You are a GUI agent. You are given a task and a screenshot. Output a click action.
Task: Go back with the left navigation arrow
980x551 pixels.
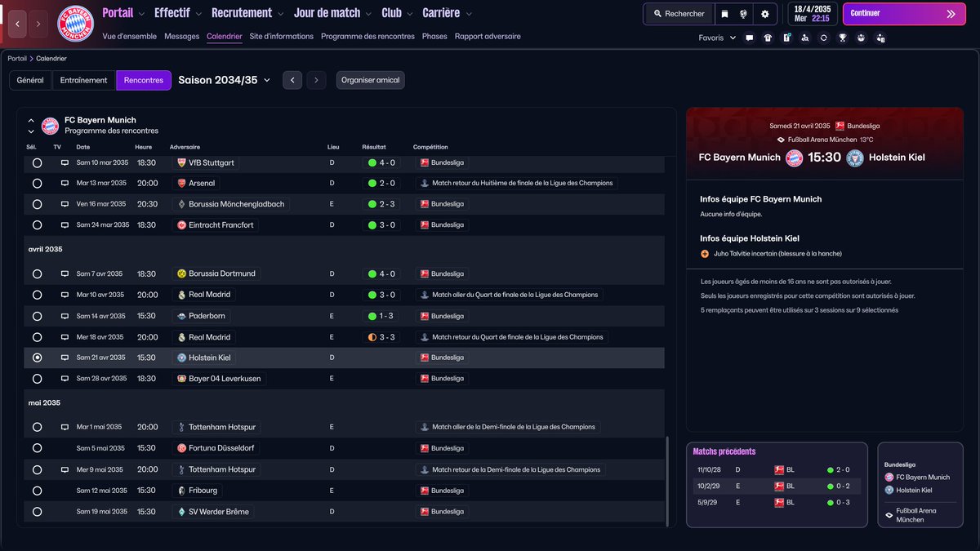click(18, 24)
